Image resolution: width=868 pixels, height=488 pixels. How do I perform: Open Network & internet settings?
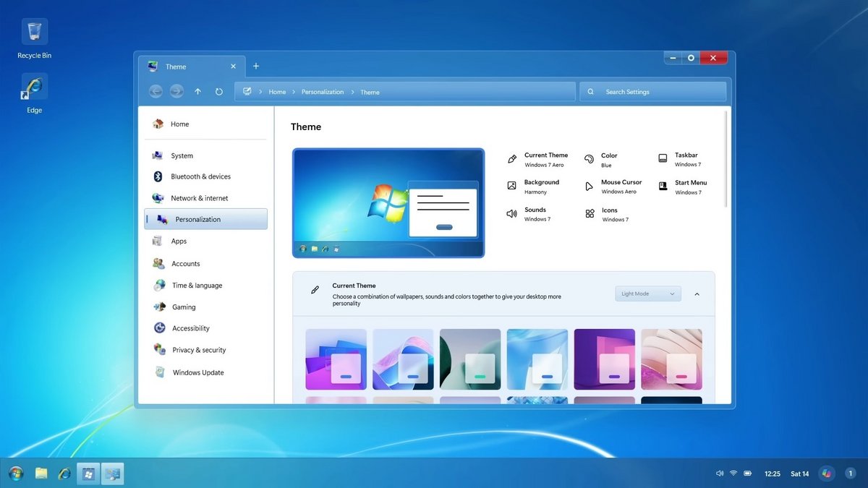205,198
